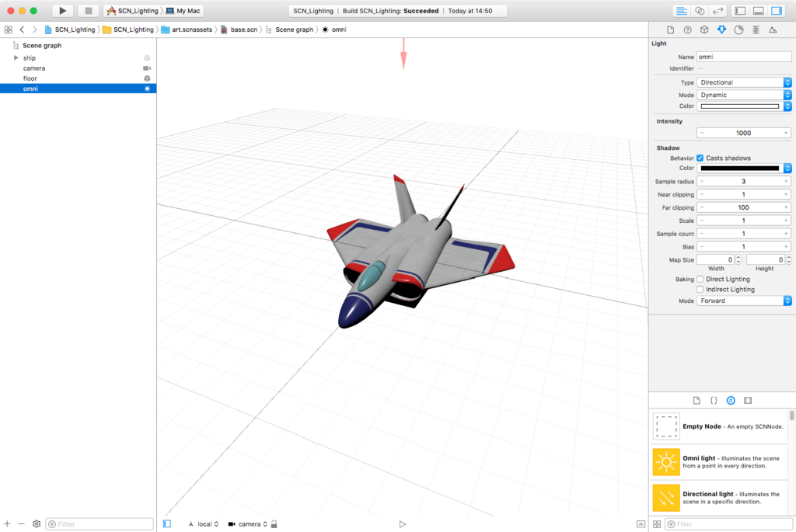Click the Add node plus button
Image resolution: width=796 pixels, height=532 pixels.
coord(7,524)
